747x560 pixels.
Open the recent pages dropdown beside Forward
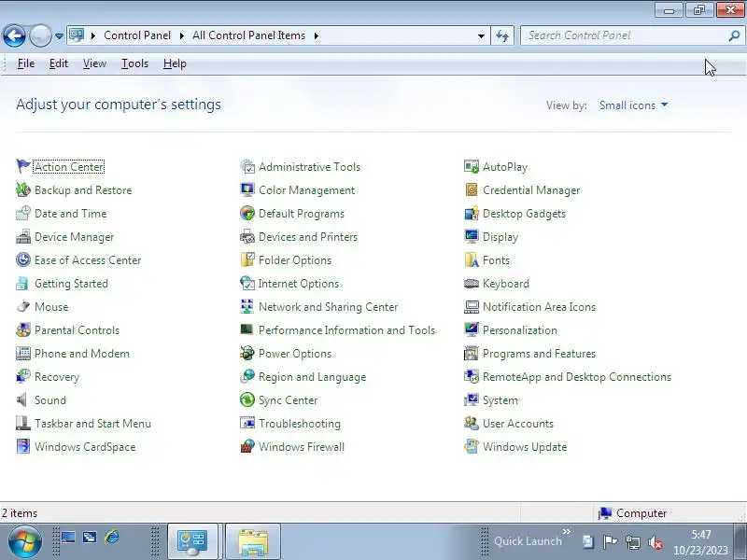[x=59, y=36]
